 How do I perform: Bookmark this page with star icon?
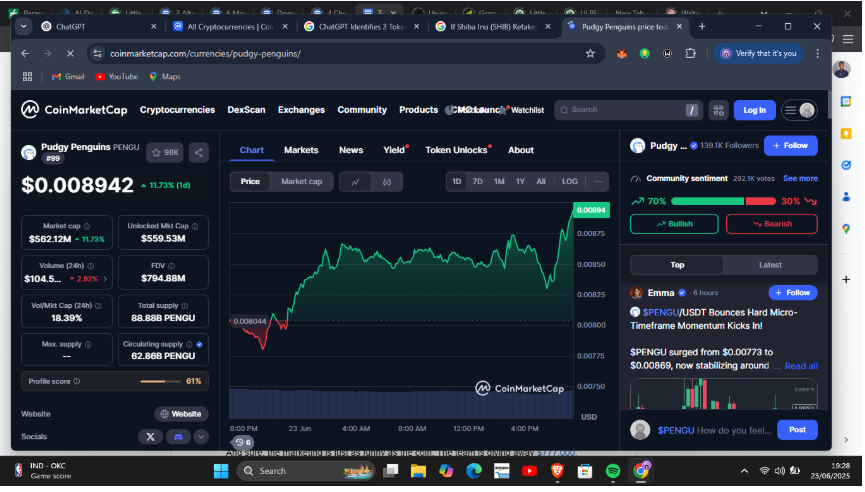coord(590,54)
